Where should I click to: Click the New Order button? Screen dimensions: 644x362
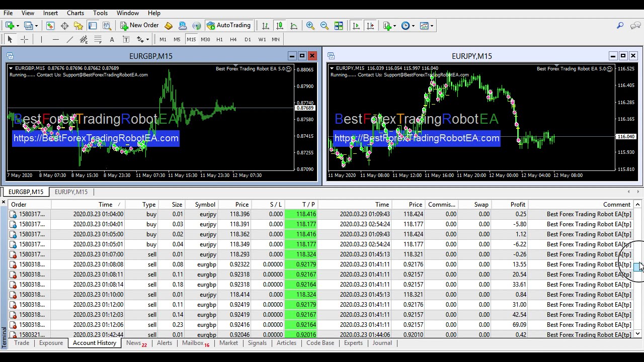(x=139, y=26)
